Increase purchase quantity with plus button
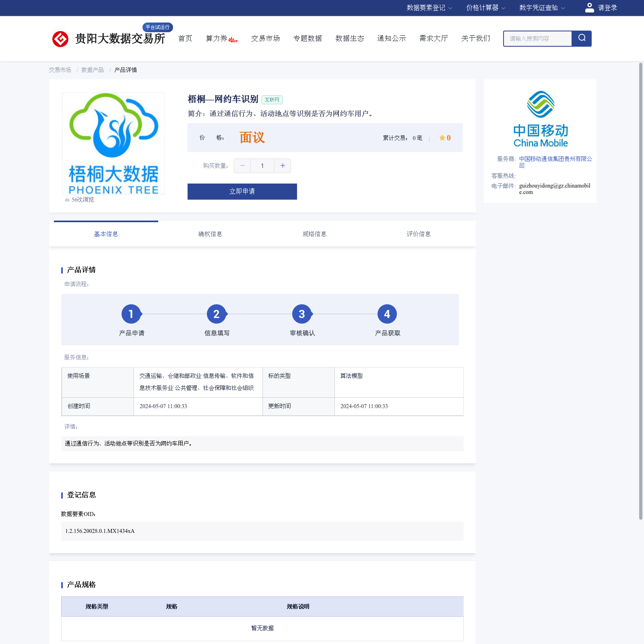The height and width of the screenshot is (644, 644). coord(283,165)
